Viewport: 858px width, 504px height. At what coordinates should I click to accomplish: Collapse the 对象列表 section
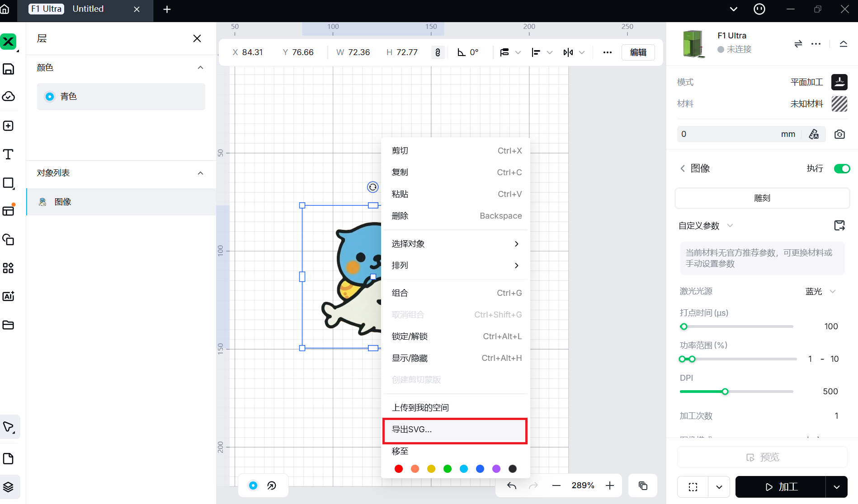[200, 173]
